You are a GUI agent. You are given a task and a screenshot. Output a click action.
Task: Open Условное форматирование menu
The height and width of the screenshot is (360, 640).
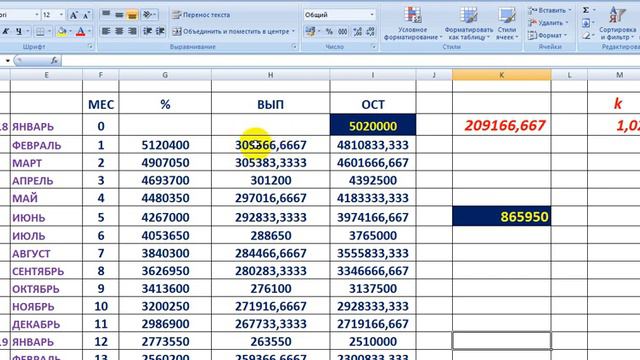click(413, 23)
